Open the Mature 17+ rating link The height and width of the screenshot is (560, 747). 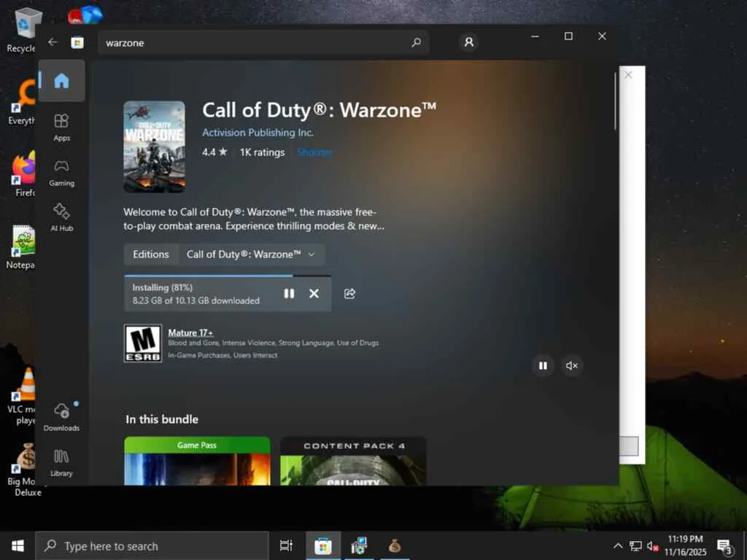tap(190, 332)
